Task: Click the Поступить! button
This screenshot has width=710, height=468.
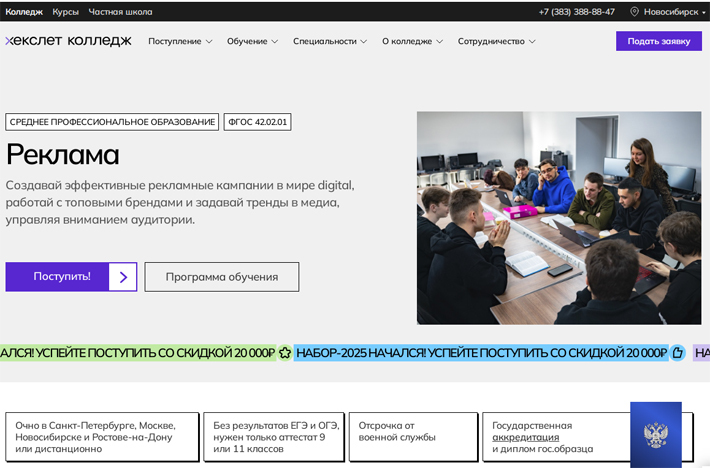Action: click(x=71, y=277)
